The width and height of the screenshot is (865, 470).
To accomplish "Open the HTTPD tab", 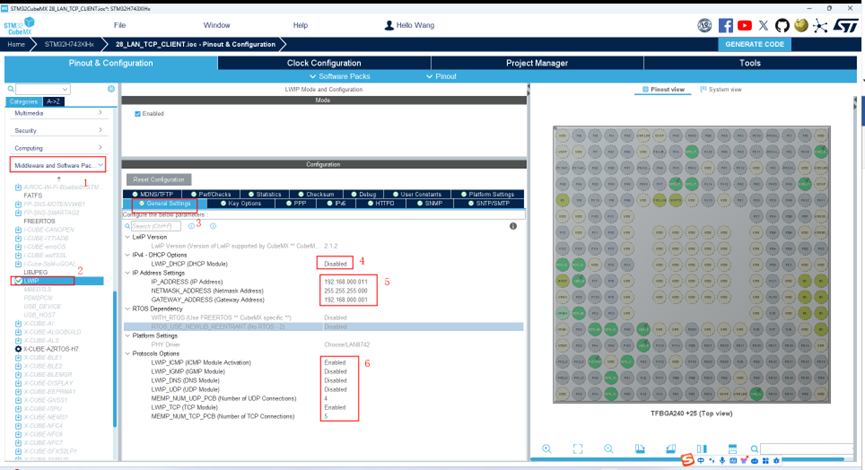I will [381, 204].
